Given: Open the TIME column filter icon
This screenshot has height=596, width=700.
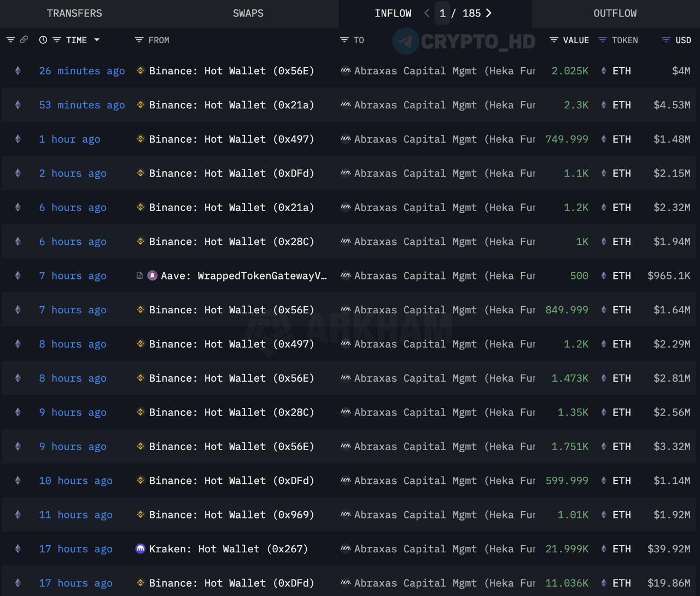Looking at the screenshot, I should point(57,40).
